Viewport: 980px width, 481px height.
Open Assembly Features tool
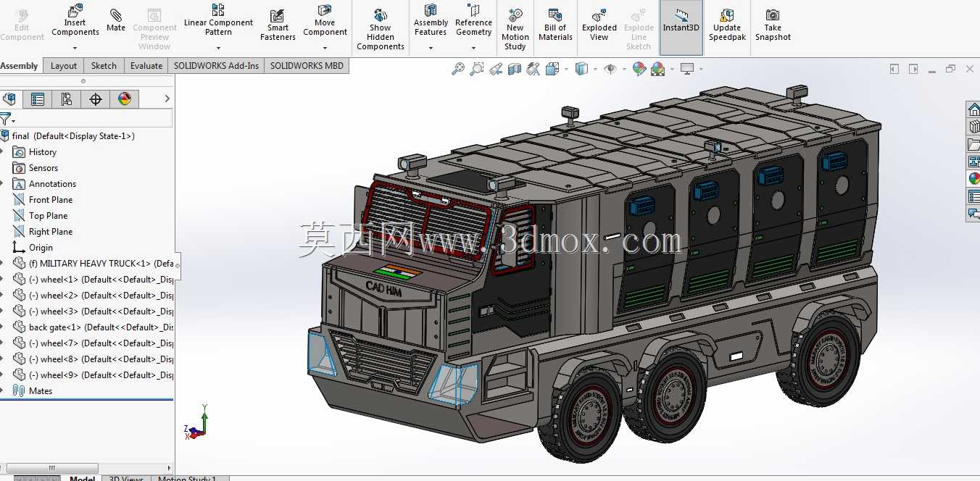[431, 20]
